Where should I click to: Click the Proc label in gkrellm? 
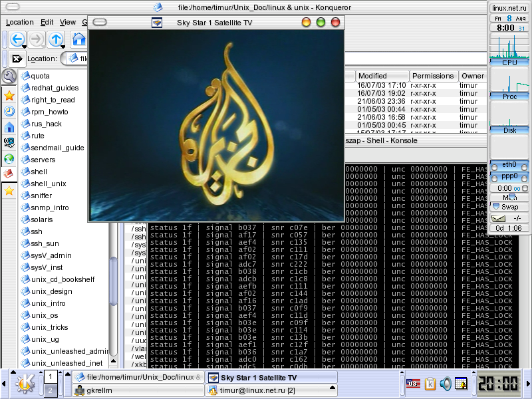click(509, 96)
